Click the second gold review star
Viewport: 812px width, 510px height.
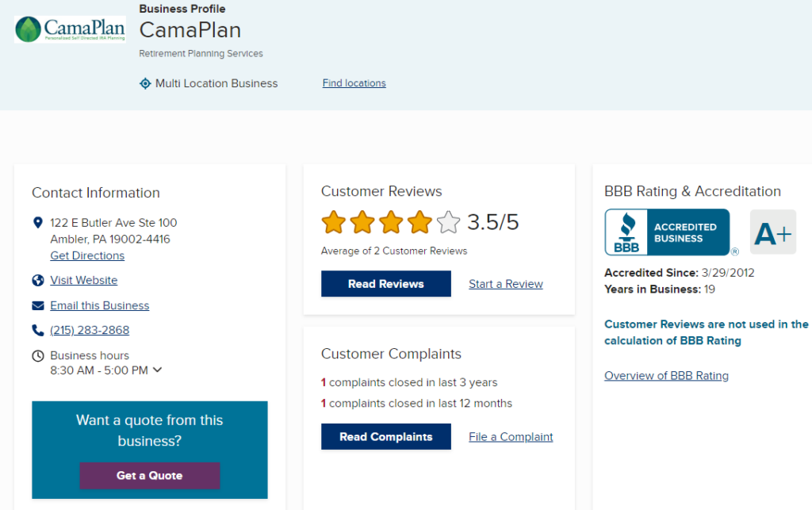click(362, 223)
